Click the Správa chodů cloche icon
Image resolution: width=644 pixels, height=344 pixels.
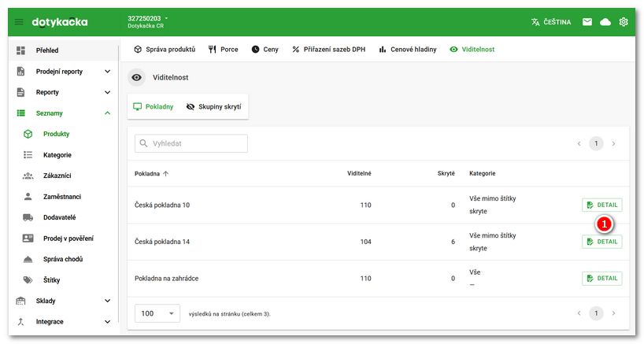coord(28,260)
